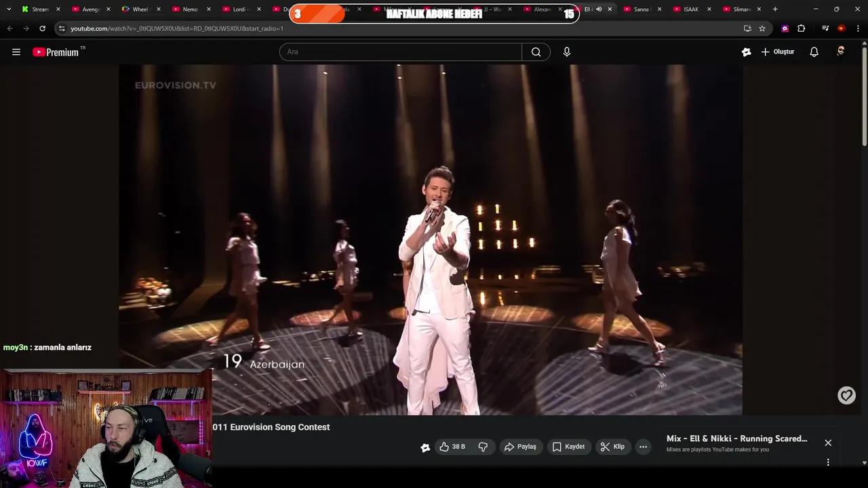Open the account avatar menu

[841, 52]
